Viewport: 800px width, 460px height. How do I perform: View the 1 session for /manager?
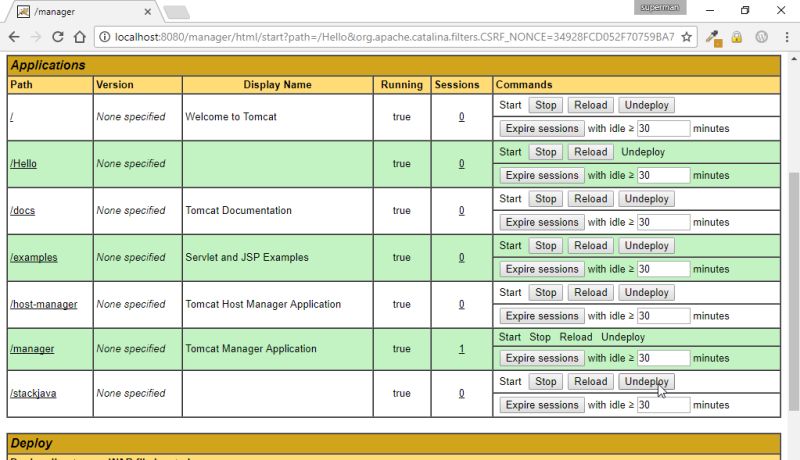coord(461,349)
